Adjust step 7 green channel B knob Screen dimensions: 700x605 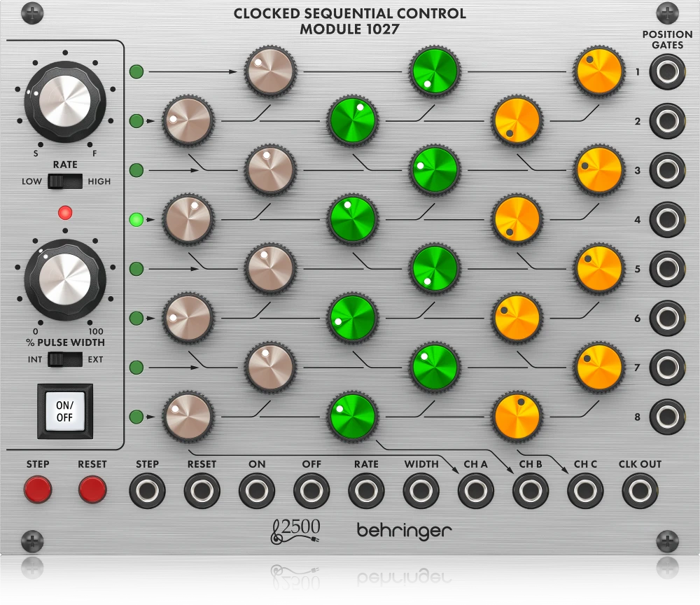coord(435,368)
